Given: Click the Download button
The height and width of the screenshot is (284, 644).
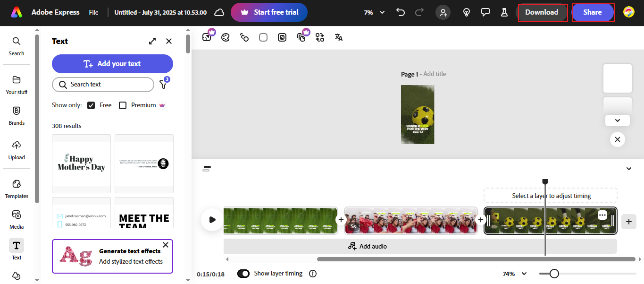Looking at the screenshot, I should click(542, 12).
